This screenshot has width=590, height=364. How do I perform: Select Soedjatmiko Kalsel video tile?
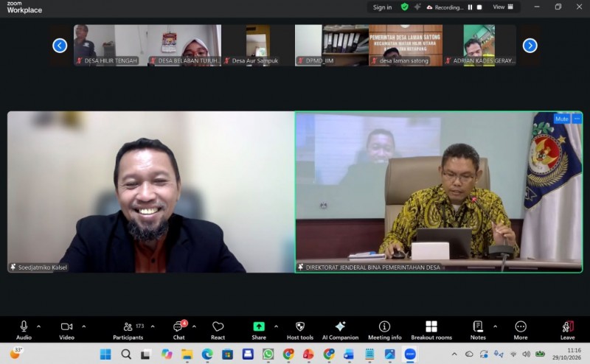point(150,192)
